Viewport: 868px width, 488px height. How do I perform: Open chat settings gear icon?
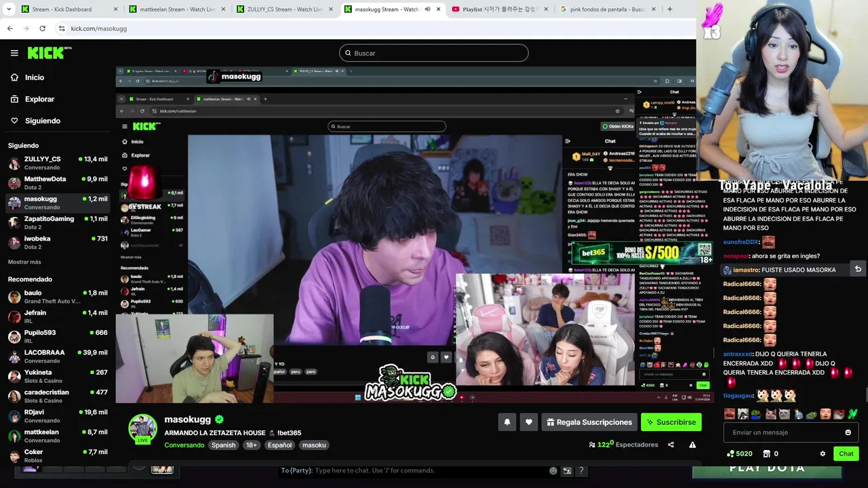tap(823, 454)
